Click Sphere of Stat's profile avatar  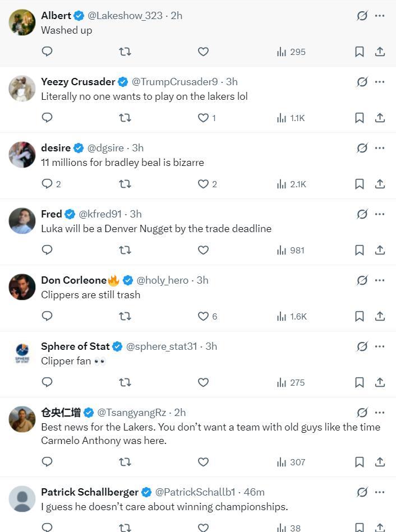[22, 353]
